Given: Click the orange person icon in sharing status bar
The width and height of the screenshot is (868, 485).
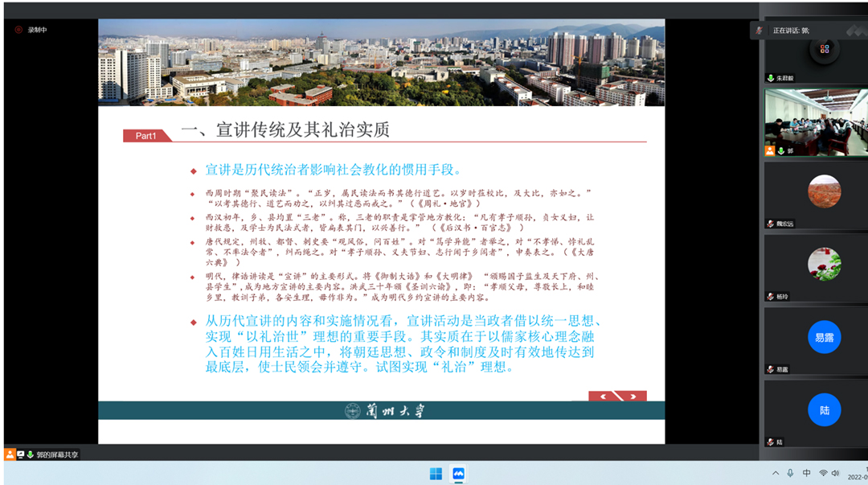Looking at the screenshot, I should click(x=10, y=454).
